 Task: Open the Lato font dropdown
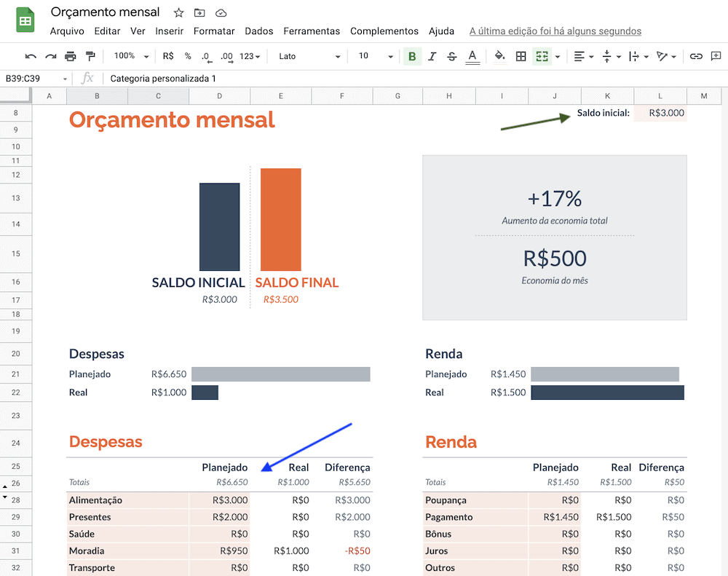click(x=309, y=56)
